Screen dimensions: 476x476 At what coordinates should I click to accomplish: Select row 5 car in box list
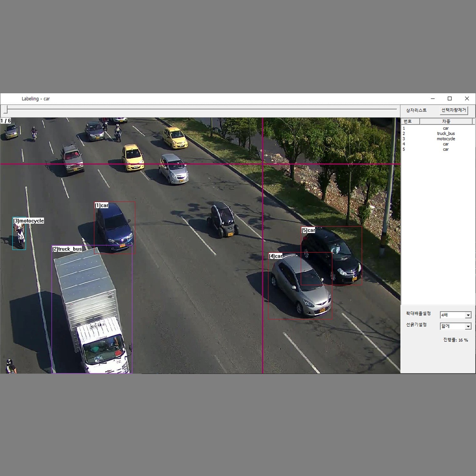tap(445, 149)
